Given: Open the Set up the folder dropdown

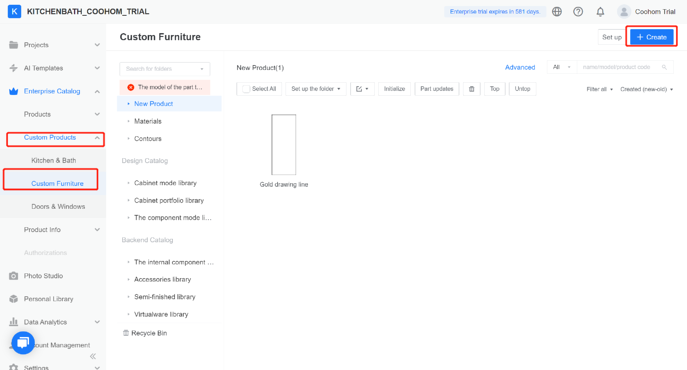Looking at the screenshot, I should point(316,89).
